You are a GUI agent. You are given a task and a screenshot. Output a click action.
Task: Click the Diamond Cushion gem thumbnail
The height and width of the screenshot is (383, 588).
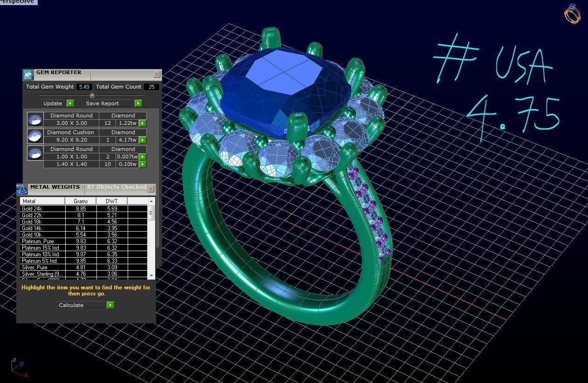click(35, 136)
